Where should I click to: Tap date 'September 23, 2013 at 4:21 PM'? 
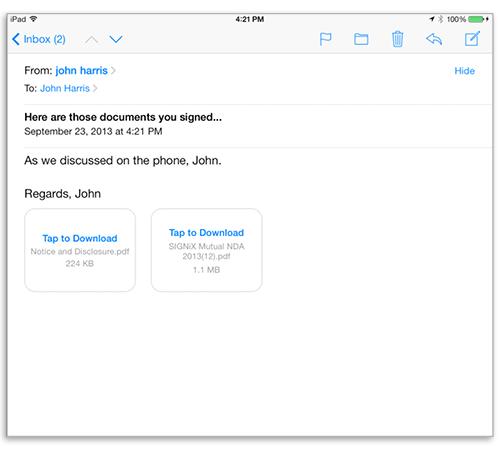tap(93, 131)
